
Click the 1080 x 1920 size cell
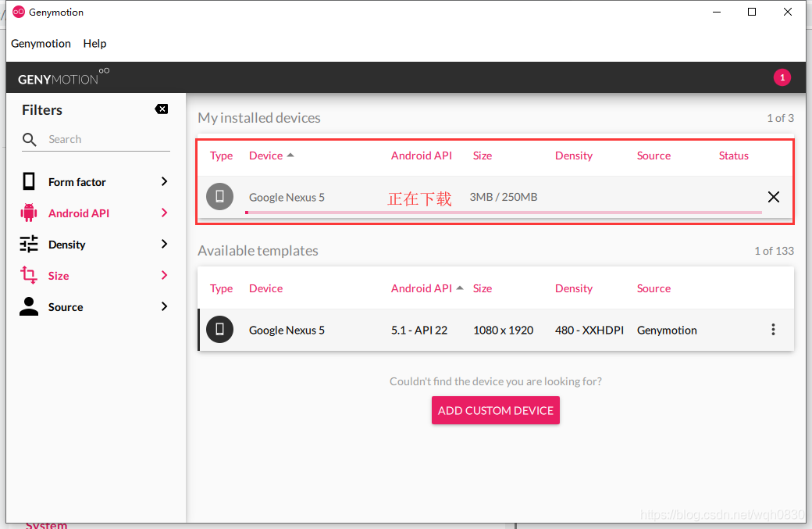(503, 331)
